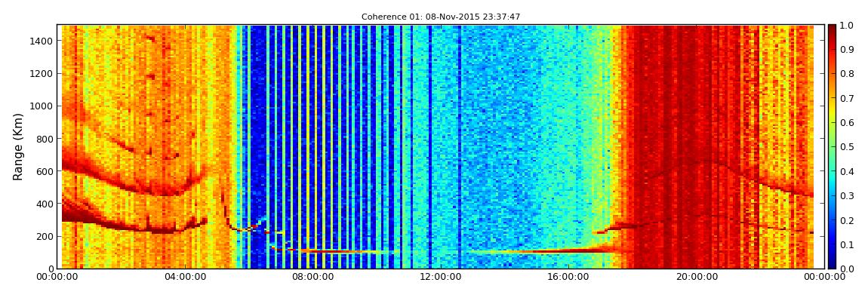Screen dimensions: 868x307
Task: Click the '800' range tick label
Action: point(45,139)
